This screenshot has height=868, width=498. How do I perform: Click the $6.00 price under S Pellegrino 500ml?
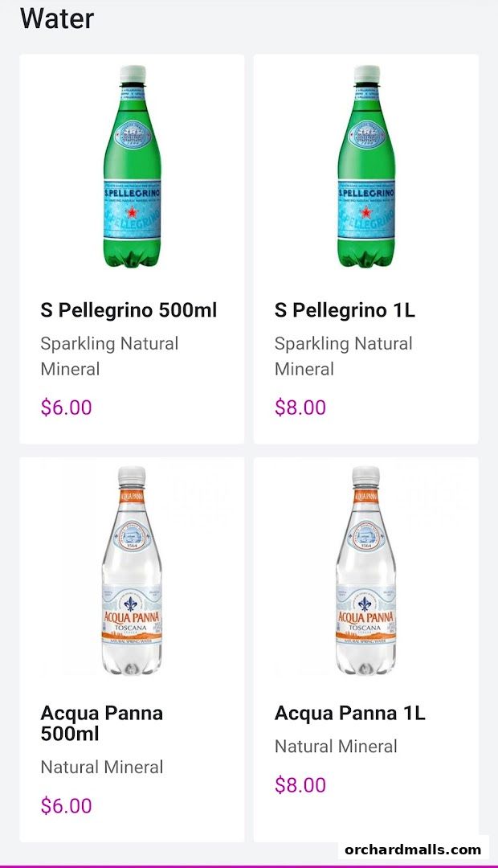coord(66,407)
